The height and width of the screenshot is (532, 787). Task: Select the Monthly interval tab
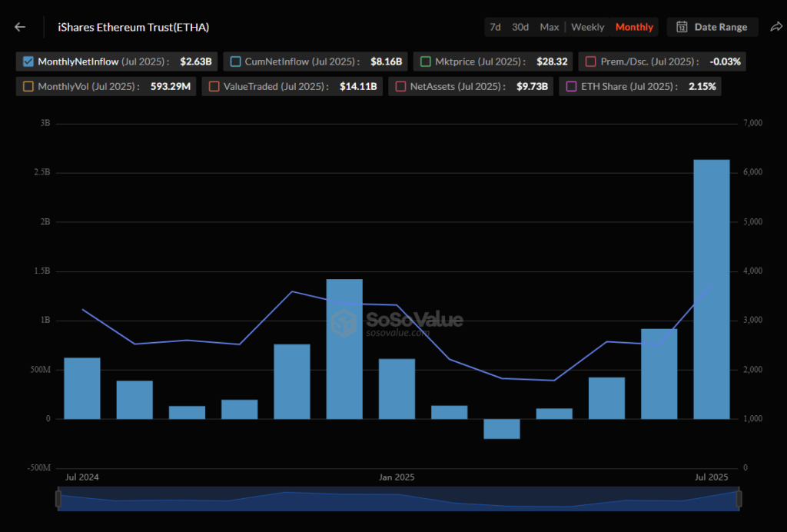coord(634,27)
